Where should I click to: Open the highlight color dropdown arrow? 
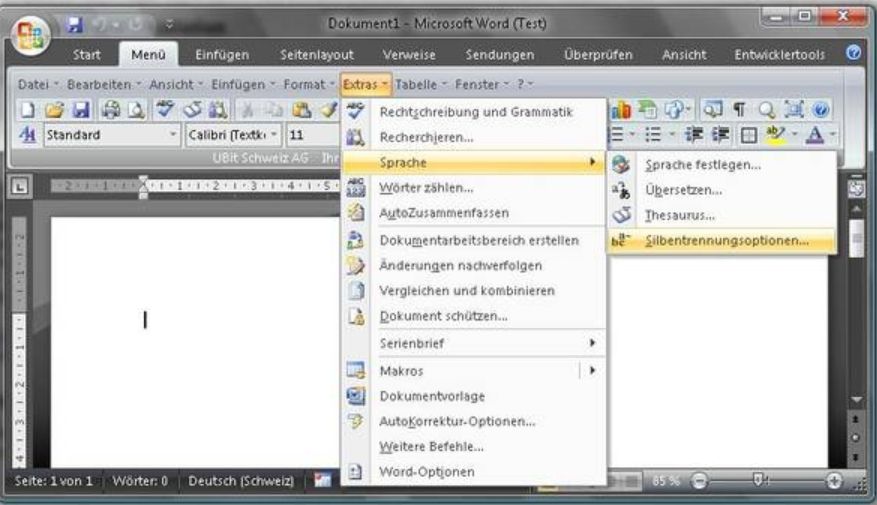[794, 135]
